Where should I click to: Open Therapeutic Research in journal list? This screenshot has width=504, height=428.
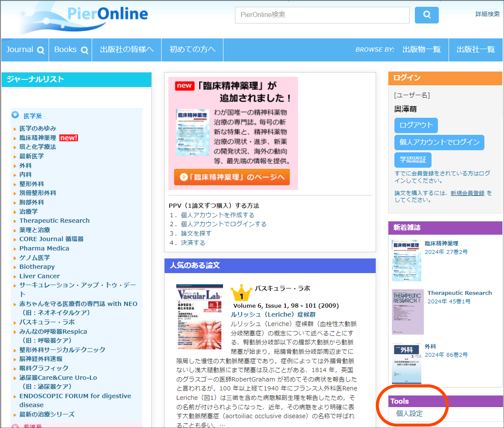[x=54, y=221]
